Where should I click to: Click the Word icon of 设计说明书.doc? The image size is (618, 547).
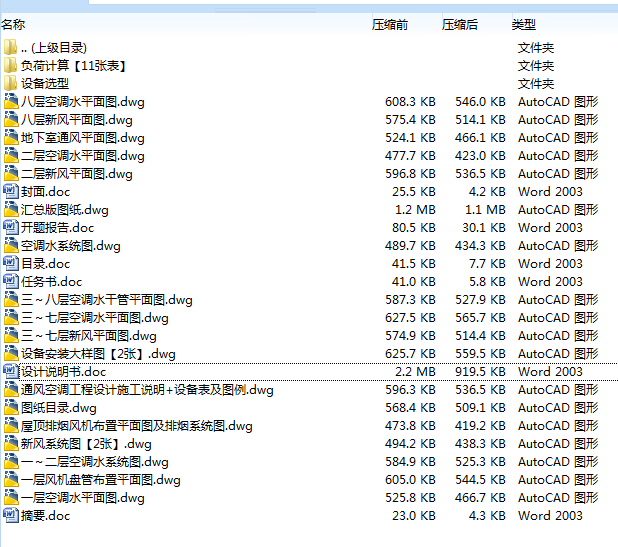(x=11, y=371)
